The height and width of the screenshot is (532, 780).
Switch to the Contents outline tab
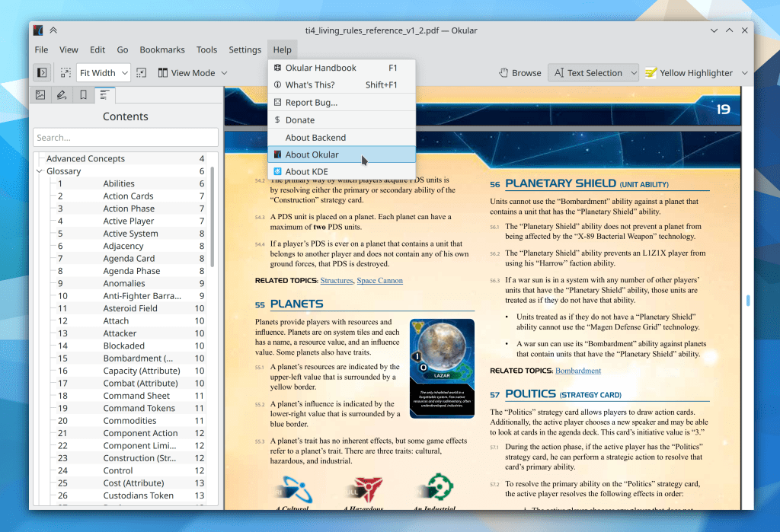click(x=104, y=95)
